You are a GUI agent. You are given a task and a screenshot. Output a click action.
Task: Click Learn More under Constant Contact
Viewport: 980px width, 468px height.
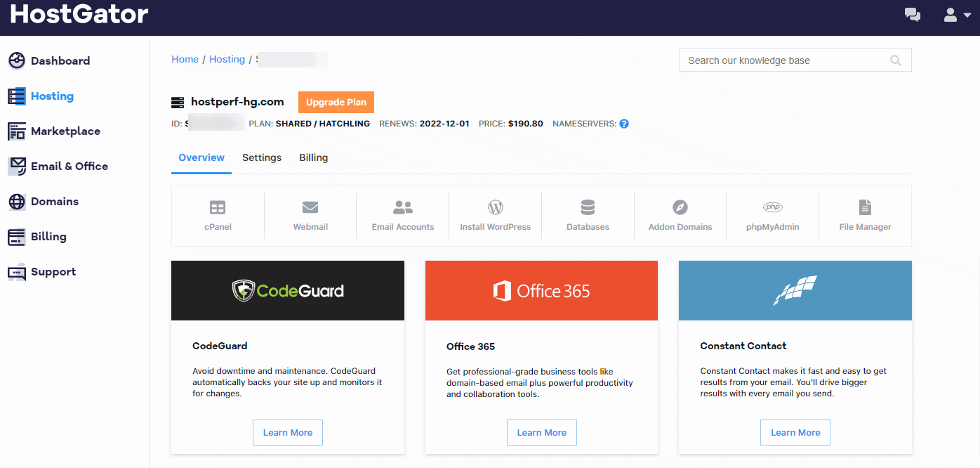[795, 433]
